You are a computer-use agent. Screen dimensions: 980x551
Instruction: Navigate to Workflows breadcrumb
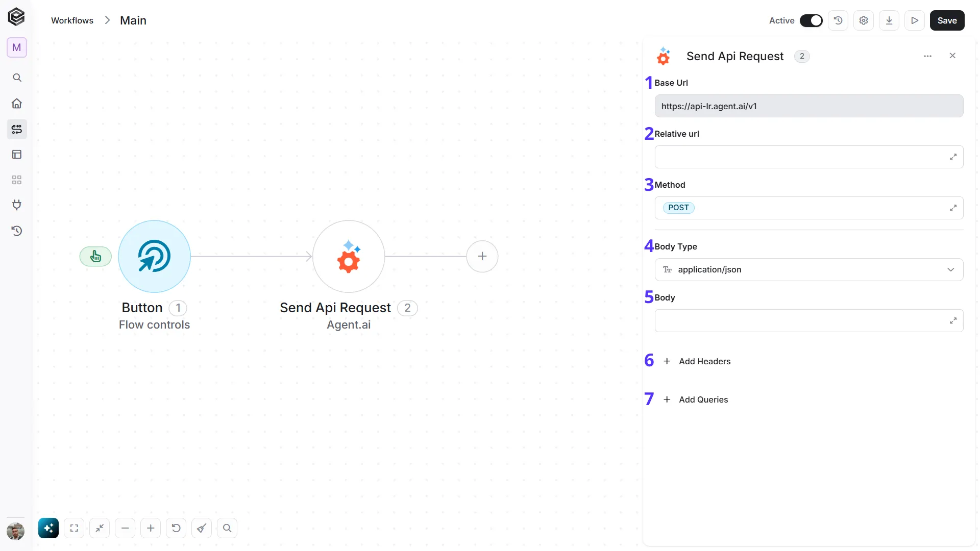[x=72, y=20]
